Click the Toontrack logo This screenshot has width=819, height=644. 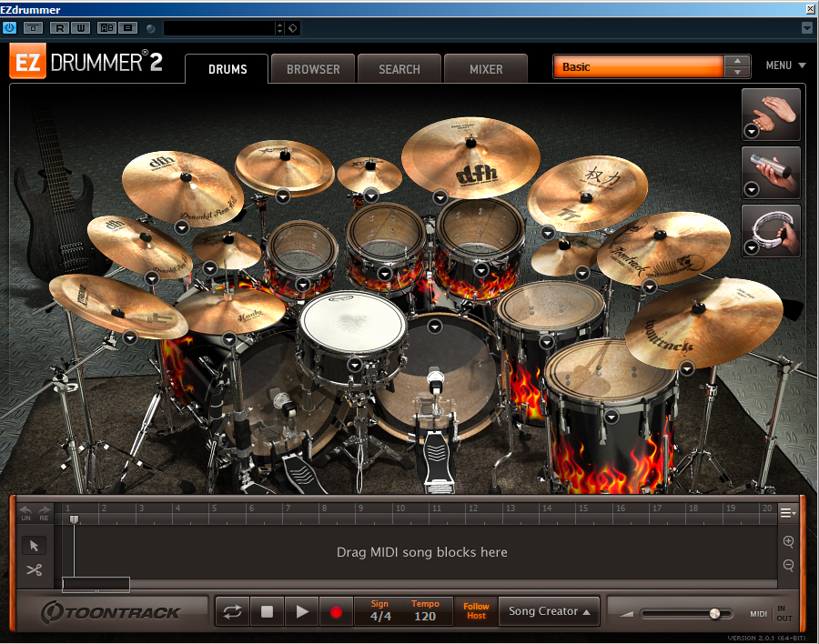tap(111, 612)
